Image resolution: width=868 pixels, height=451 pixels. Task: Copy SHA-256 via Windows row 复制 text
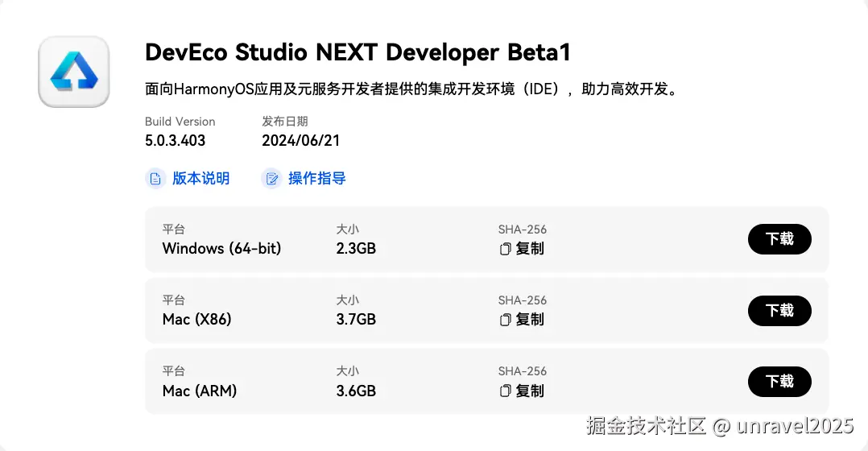(530, 249)
